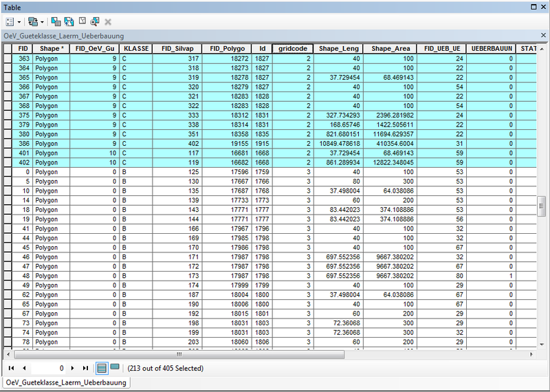Screen dimensions: 550x392
Task: Click the Switch Selection icon
Action: (x=69, y=22)
